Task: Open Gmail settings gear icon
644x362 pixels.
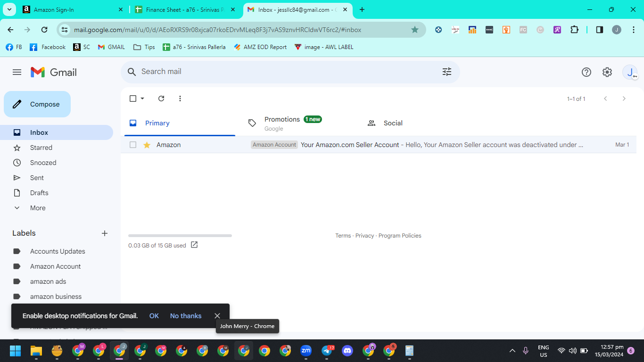Action: (x=607, y=72)
